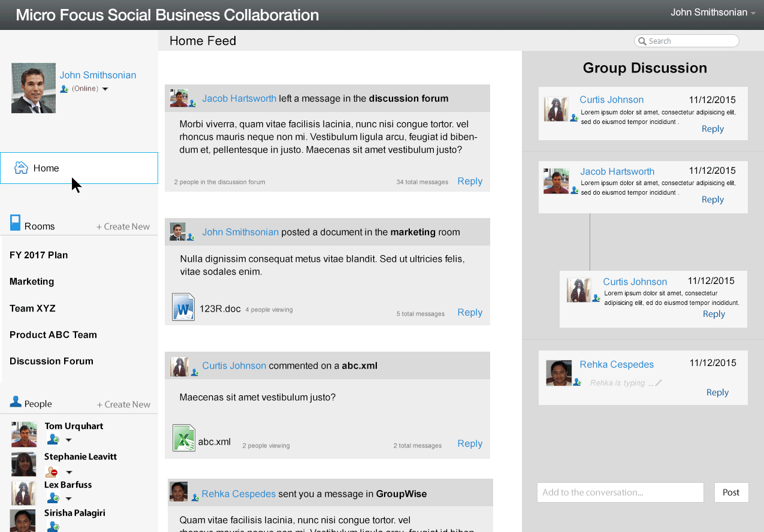The height and width of the screenshot is (532, 764).
Task: Open the FY 2017 Plan room
Action: (39, 255)
